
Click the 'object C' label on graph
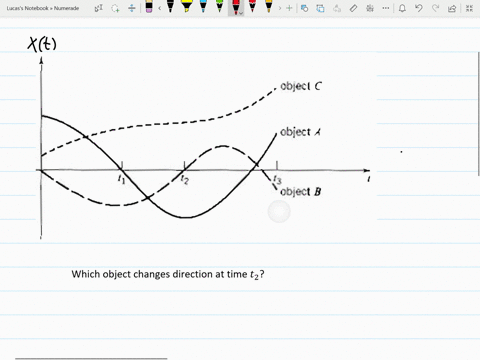click(301, 86)
